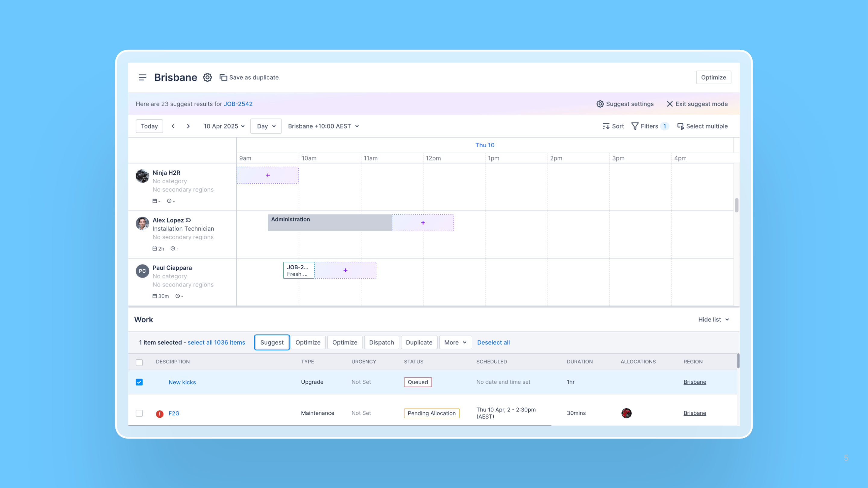The image size is (868, 488).
Task: Click Ninja H2R travel time clock icon
Action: tap(169, 201)
